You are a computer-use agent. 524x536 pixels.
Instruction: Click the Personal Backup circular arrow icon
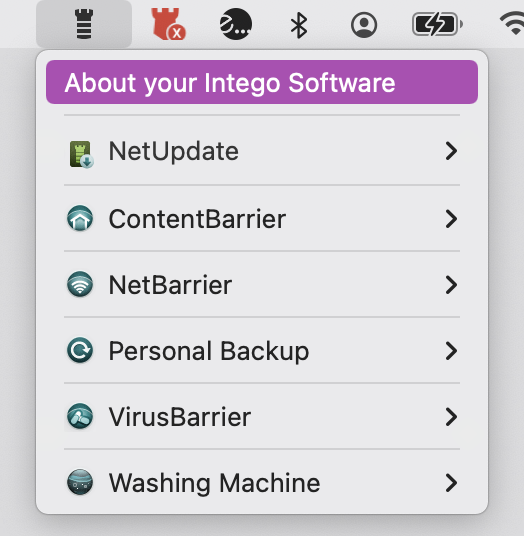click(80, 350)
